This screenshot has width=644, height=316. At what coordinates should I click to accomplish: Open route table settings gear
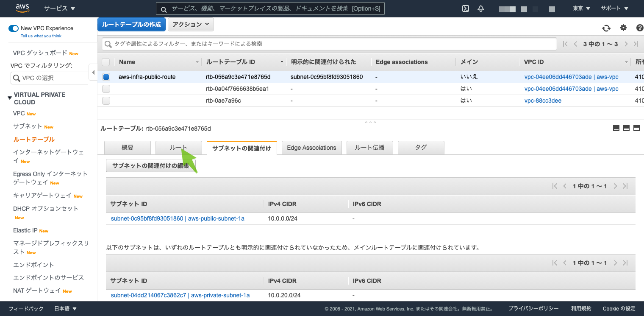point(623,28)
